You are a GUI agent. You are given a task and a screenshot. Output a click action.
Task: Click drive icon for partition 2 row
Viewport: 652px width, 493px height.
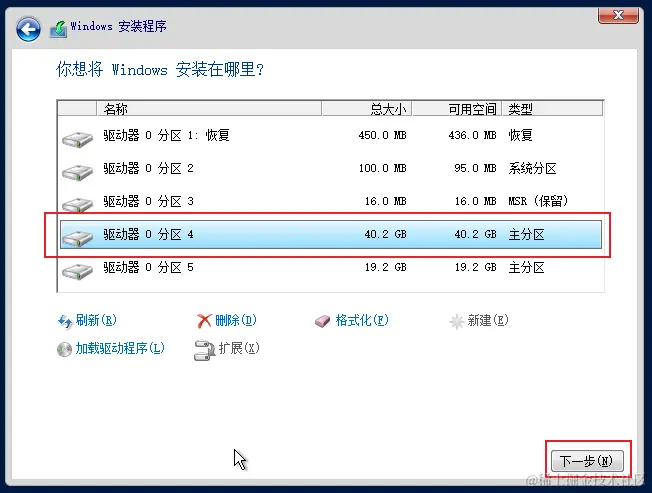point(77,172)
